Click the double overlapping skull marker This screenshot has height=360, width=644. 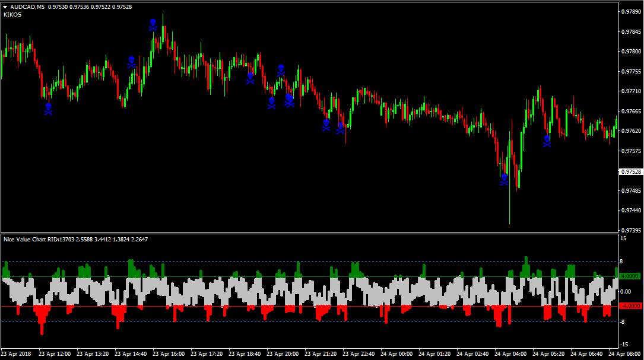coord(289,100)
